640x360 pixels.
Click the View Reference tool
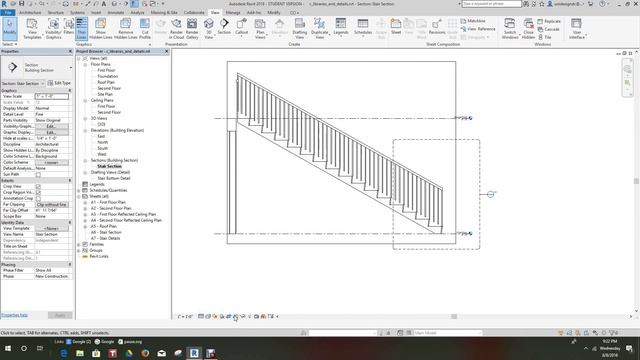click(478, 29)
